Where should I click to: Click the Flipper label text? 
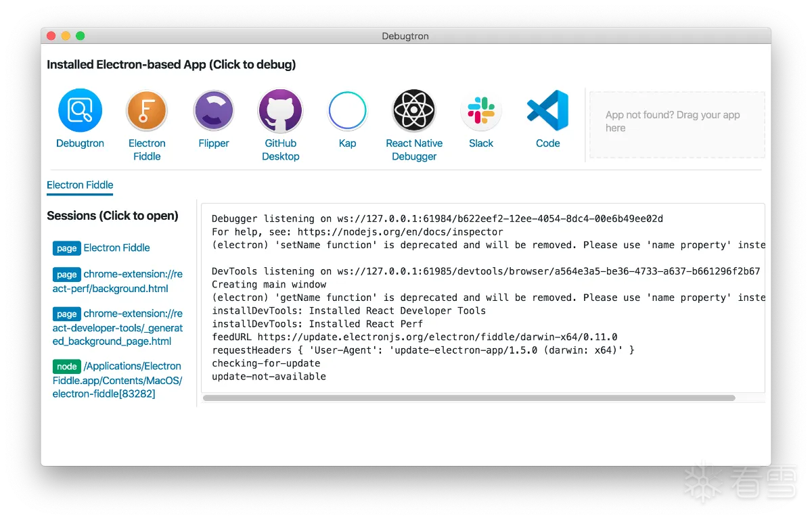pos(214,143)
